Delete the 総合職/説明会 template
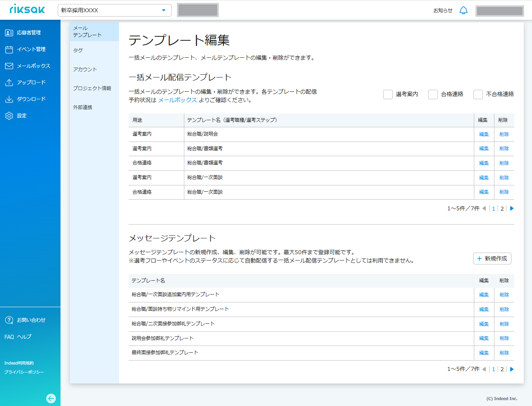Screen dimensions: 532x406 (504, 134)
